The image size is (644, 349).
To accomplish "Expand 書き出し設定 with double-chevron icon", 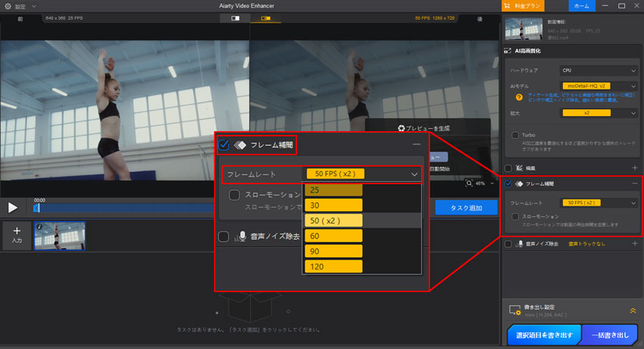I will pyautogui.click(x=633, y=311).
